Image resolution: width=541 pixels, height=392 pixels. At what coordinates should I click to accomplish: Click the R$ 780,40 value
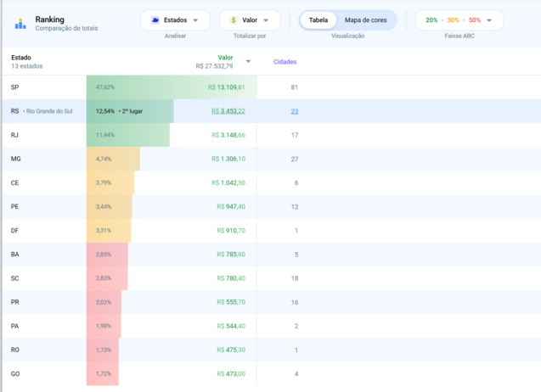(x=231, y=278)
